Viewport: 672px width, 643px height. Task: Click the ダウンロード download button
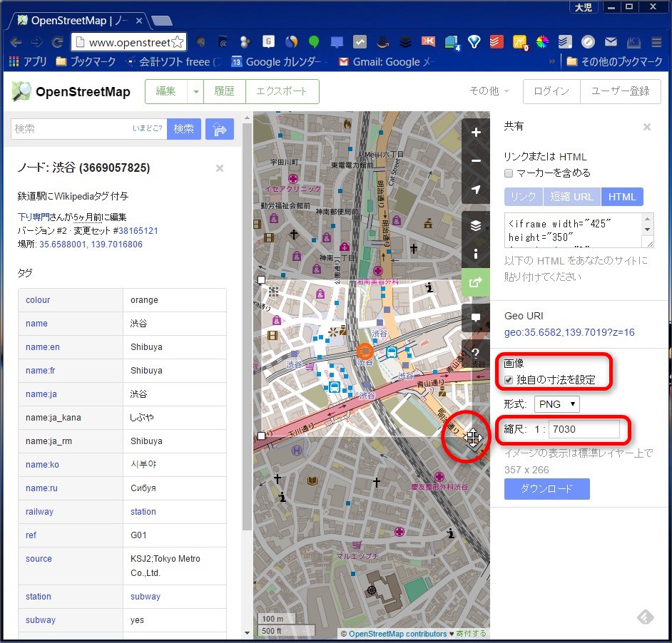coord(547,489)
